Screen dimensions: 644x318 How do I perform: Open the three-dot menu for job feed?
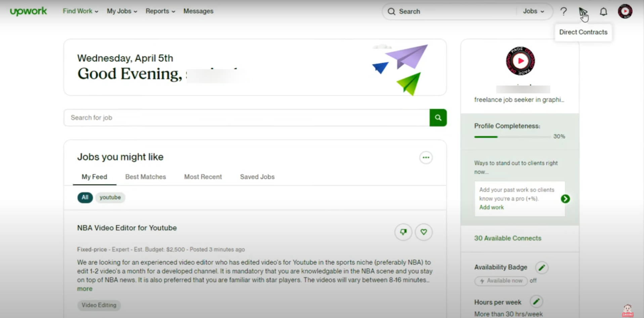click(x=426, y=157)
